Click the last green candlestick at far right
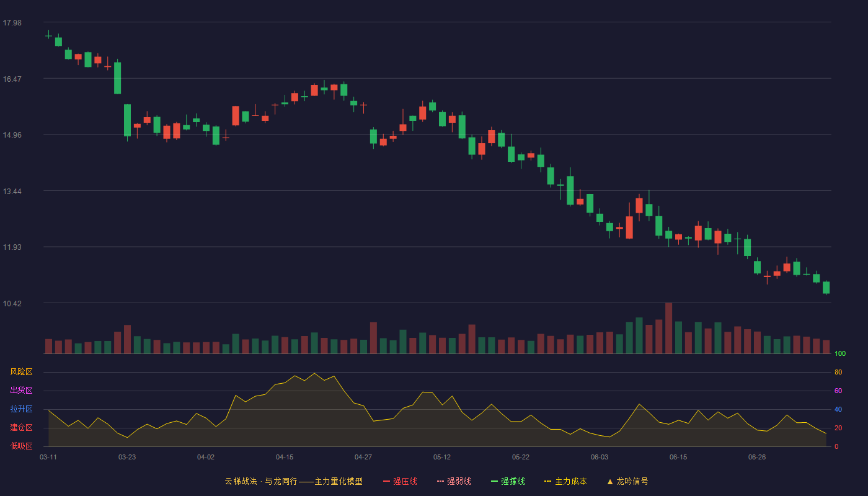The height and width of the screenshot is (496, 868). (x=826, y=288)
